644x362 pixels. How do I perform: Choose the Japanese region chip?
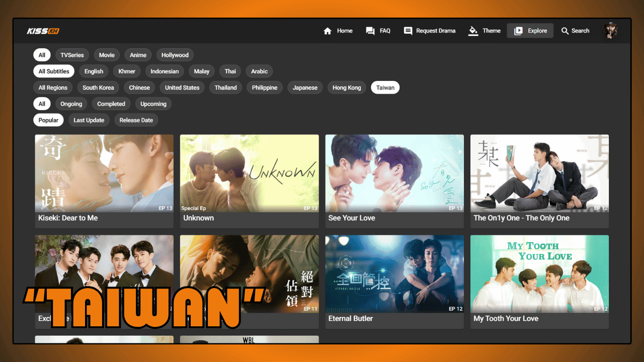(x=305, y=87)
